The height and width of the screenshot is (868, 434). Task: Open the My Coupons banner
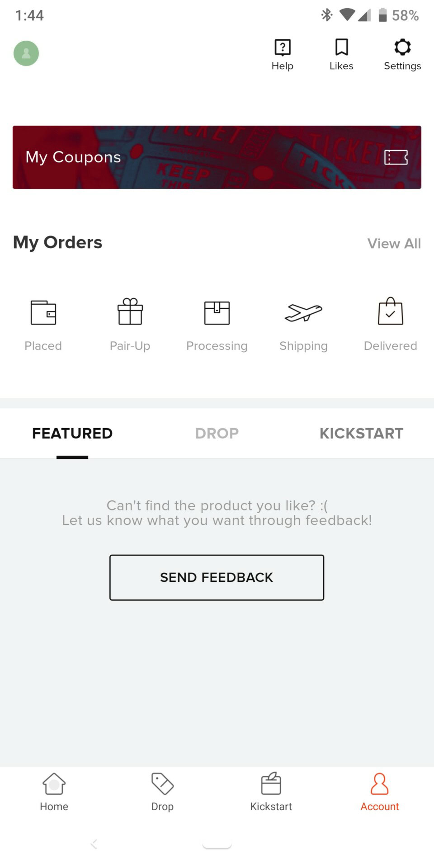click(181, 157)
